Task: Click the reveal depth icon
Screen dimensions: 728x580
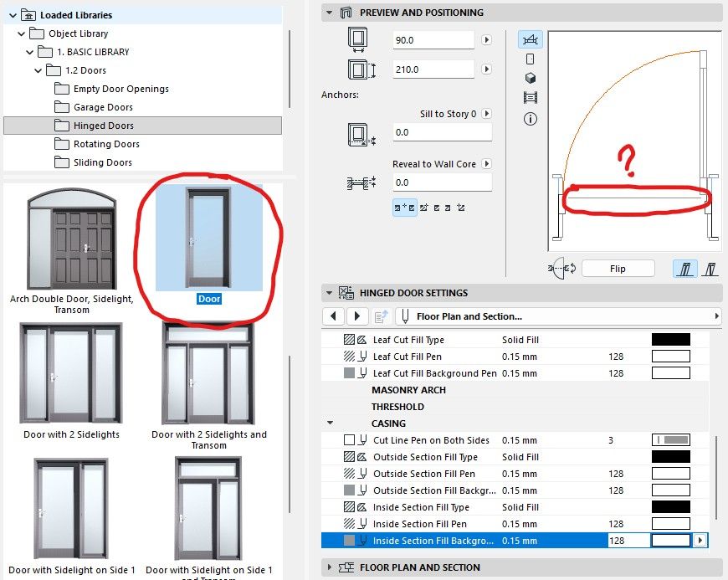Action: pyautogui.click(x=361, y=183)
